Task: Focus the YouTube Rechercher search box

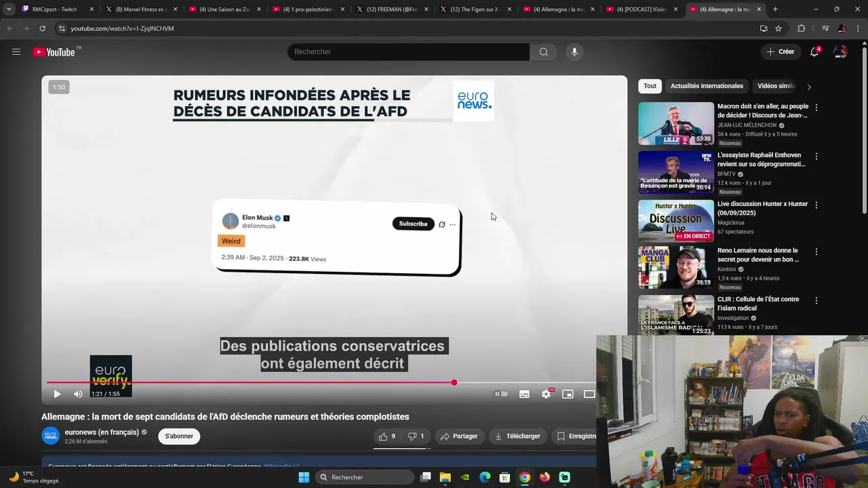Action: pyautogui.click(x=408, y=52)
